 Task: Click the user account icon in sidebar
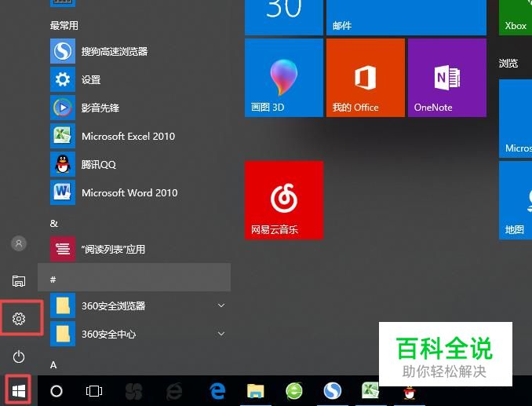point(19,243)
